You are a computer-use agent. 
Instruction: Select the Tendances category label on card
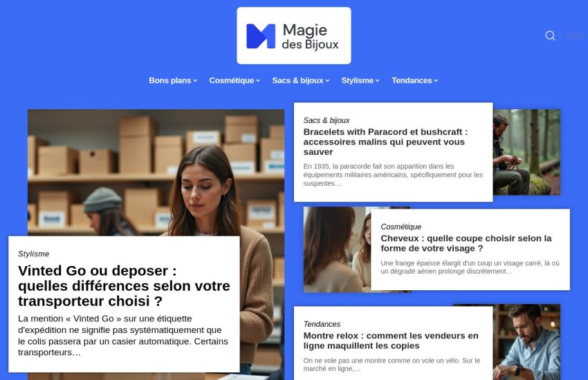[x=322, y=324]
